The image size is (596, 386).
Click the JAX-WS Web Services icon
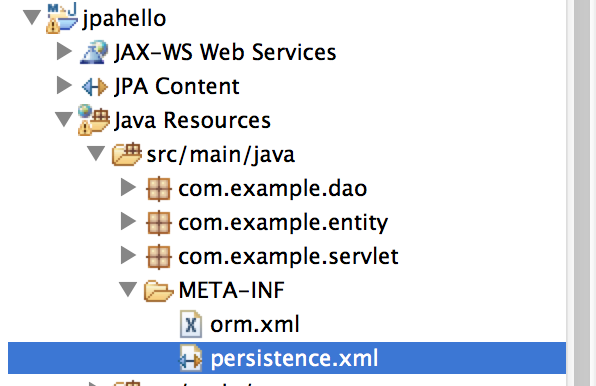pos(94,52)
